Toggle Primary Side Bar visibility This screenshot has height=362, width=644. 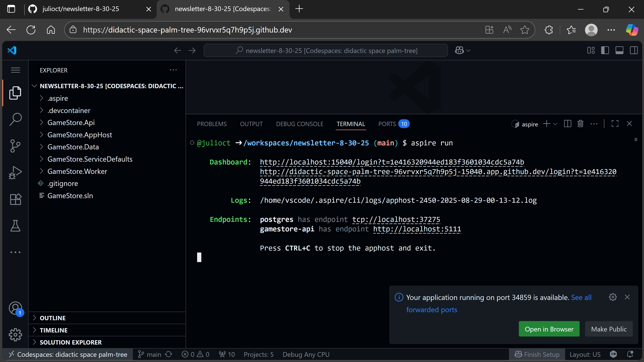click(x=605, y=50)
